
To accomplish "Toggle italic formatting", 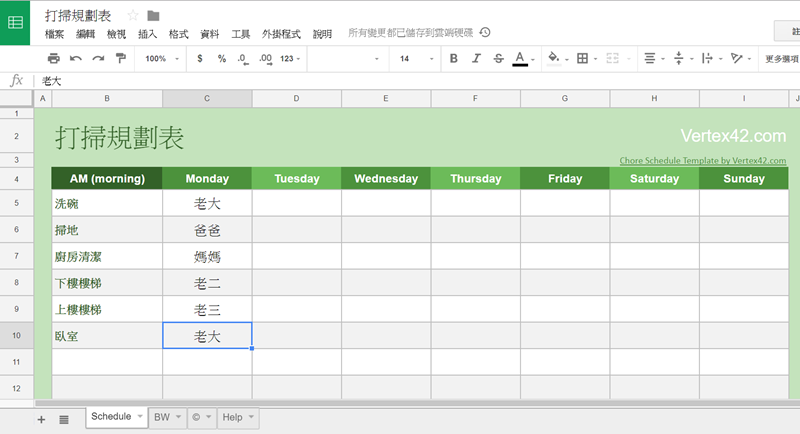I will (476, 59).
